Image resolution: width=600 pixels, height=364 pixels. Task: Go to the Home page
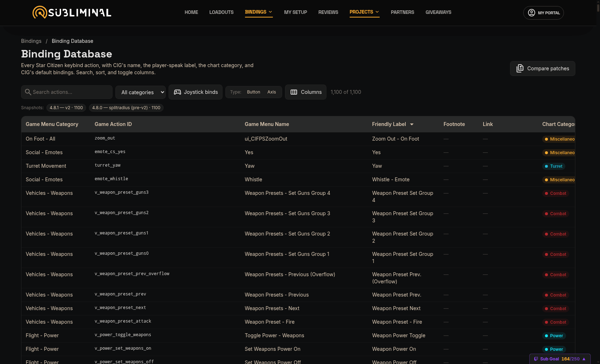pyautogui.click(x=191, y=12)
